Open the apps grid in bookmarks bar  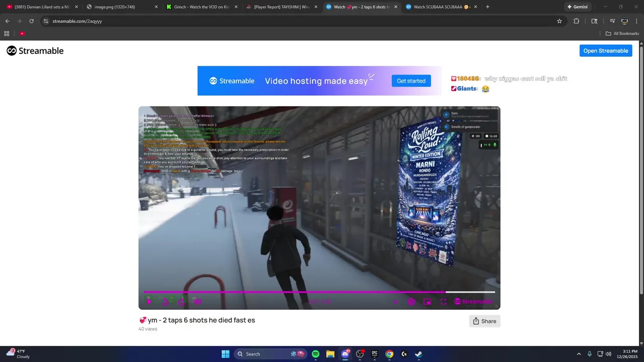(x=7, y=34)
